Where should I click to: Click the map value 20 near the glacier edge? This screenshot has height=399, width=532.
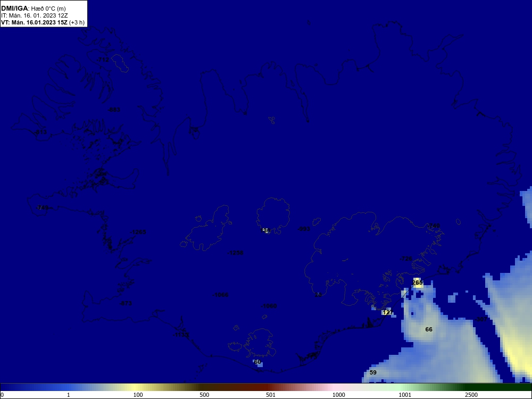point(318,295)
